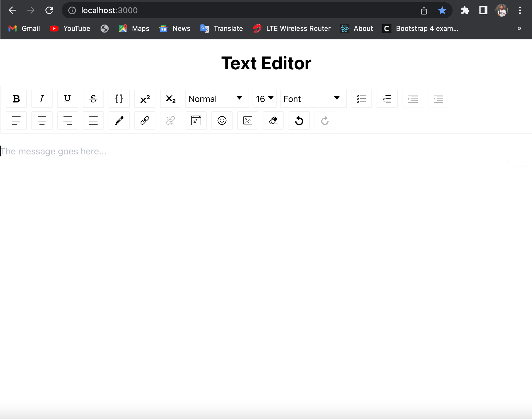The image size is (532, 419).
Task: Clear formatting with the eraser tool
Action: pyautogui.click(x=273, y=120)
